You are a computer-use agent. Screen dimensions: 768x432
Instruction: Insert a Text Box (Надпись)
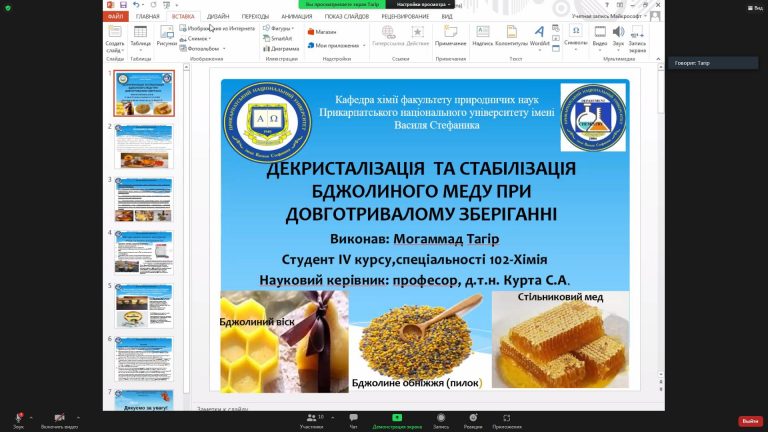tap(482, 36)
